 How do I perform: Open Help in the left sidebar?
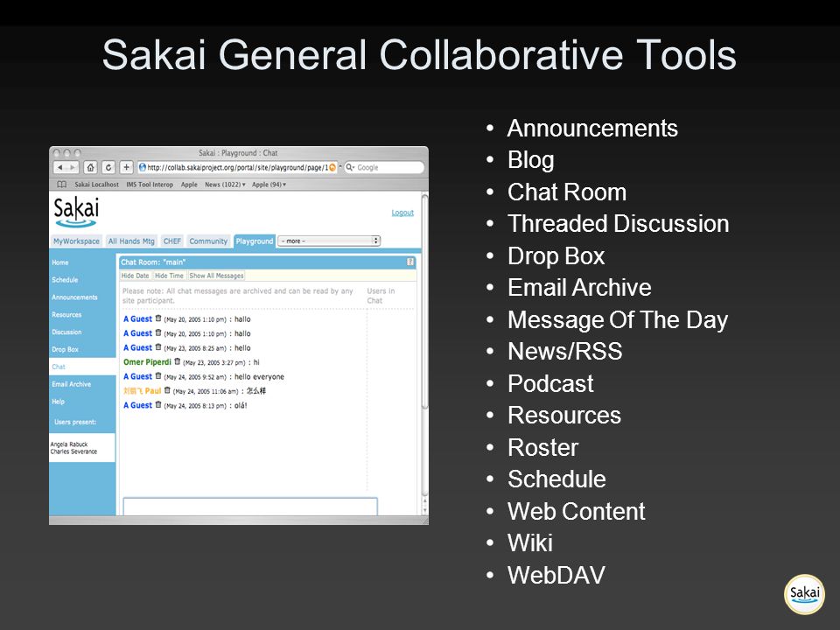pos(58,402)
